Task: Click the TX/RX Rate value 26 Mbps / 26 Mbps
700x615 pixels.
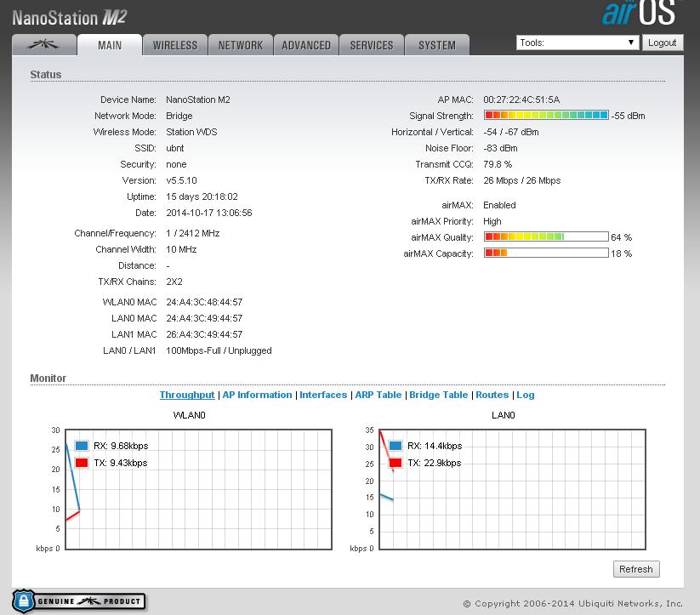Action: 522,180
